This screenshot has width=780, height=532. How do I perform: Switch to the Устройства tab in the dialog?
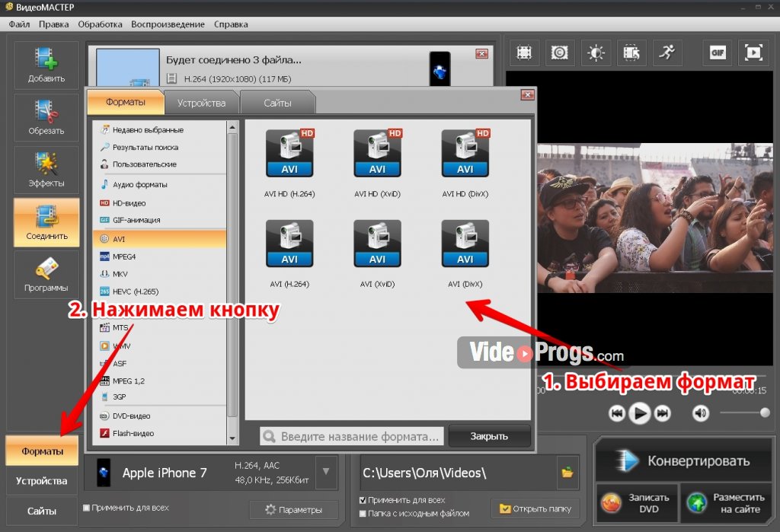[201, 103]
